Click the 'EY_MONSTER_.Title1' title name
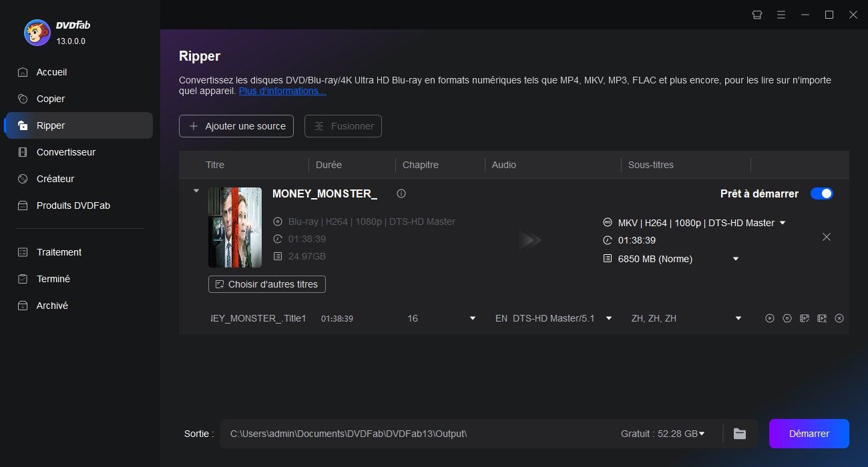The image size is (868, 467). click(x=258, y=318)
